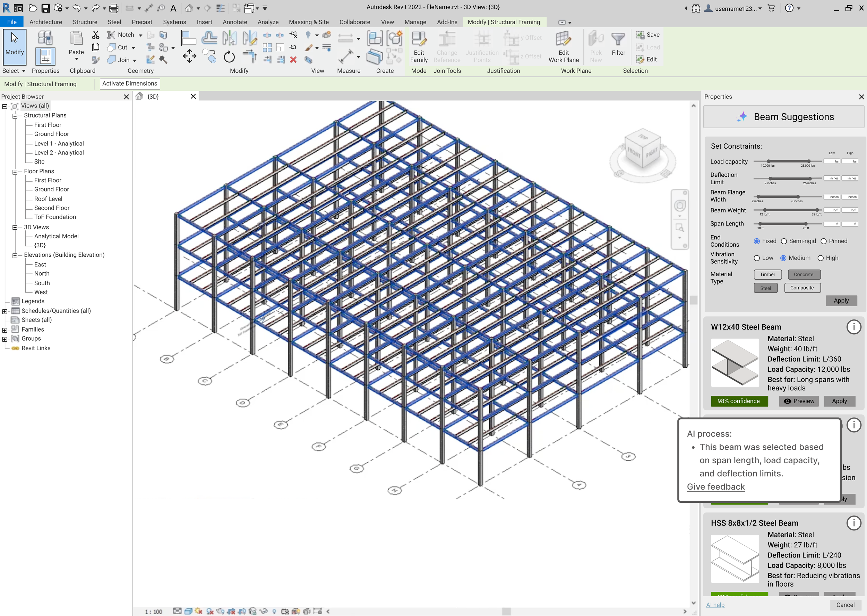Expand the Families node
867x616 pixels.
pyautogui.click(x=5, y=330)
